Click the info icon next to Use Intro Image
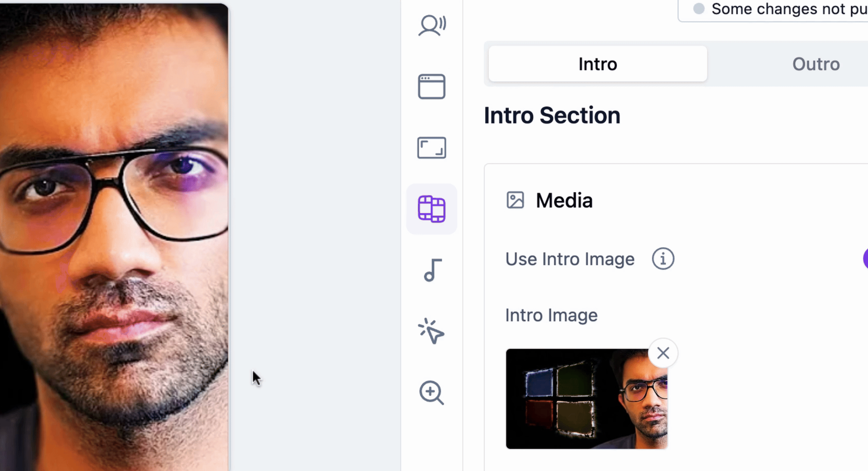 point(662,259)
